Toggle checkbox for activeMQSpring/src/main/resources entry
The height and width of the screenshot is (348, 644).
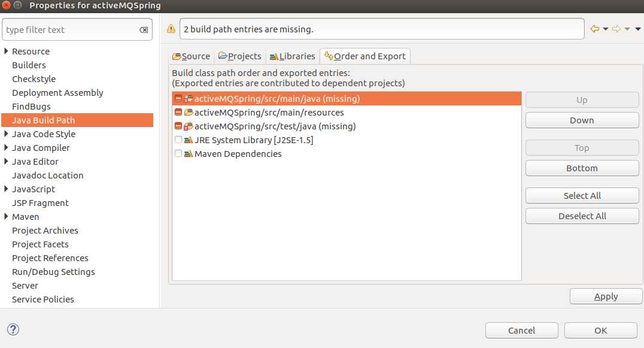[x=178, y=112]
